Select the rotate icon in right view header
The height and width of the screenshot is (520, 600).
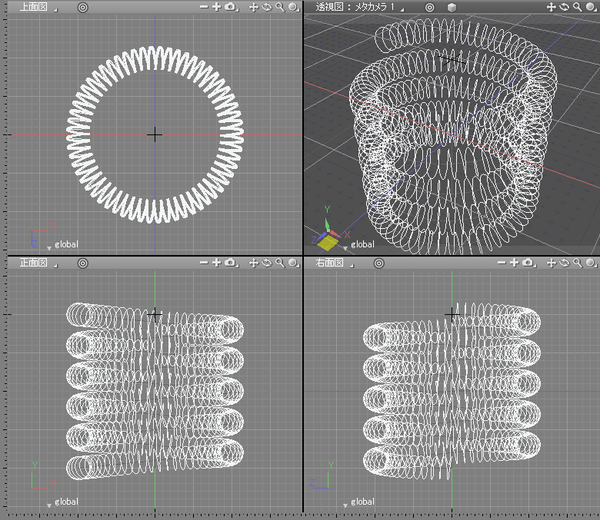pyautogui.click(x=564, y=263)
